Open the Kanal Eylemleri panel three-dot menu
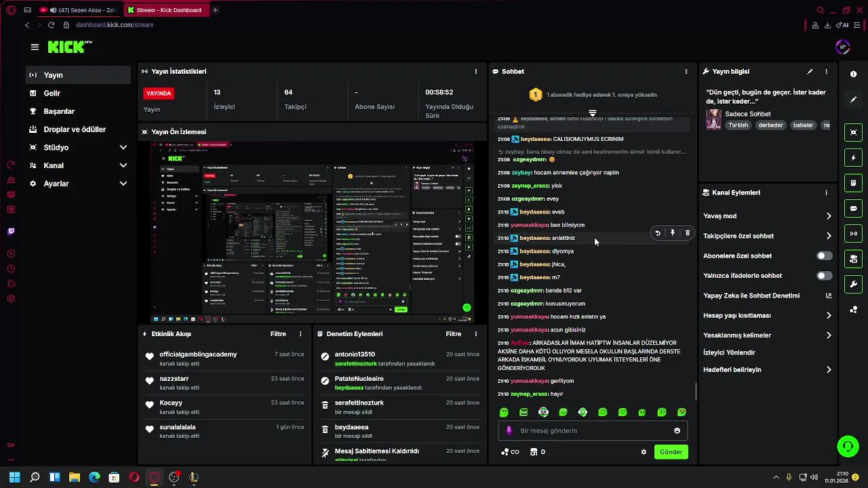This screenshot has height=488, width=868. coord(826,192)
